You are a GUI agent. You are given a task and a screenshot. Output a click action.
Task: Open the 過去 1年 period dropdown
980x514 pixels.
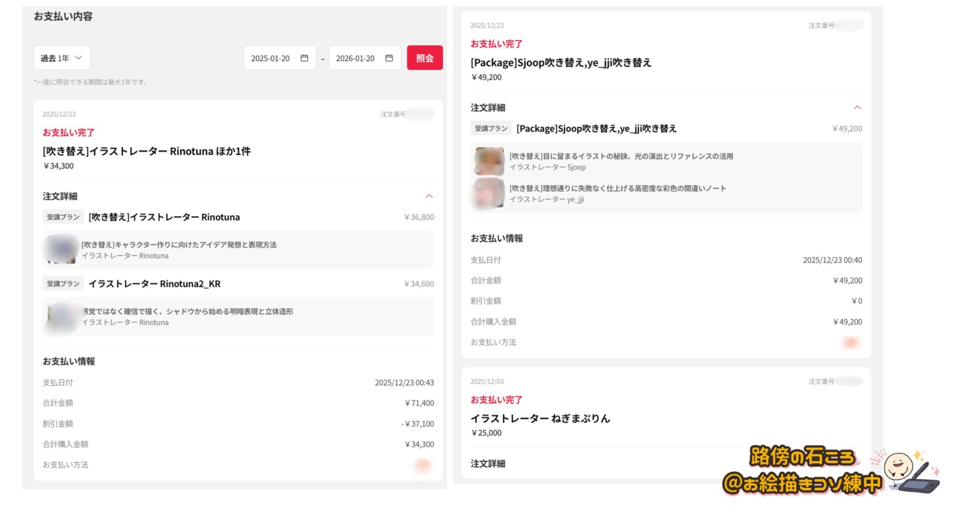pyautogui.click(x=62, y=58)
